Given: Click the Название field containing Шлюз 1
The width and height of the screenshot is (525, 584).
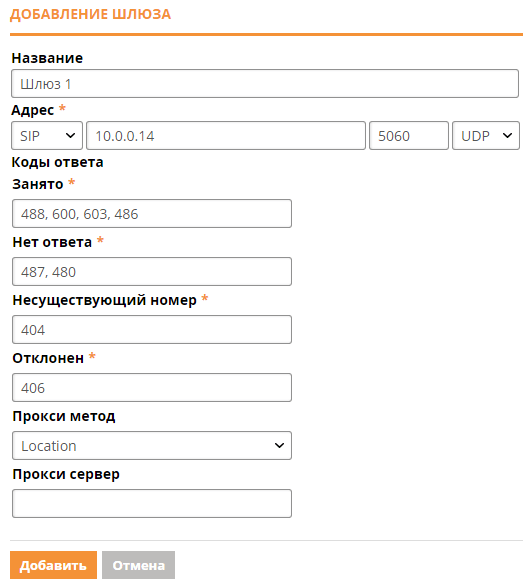Looking at the screenshot, I should tap(265, 83).
